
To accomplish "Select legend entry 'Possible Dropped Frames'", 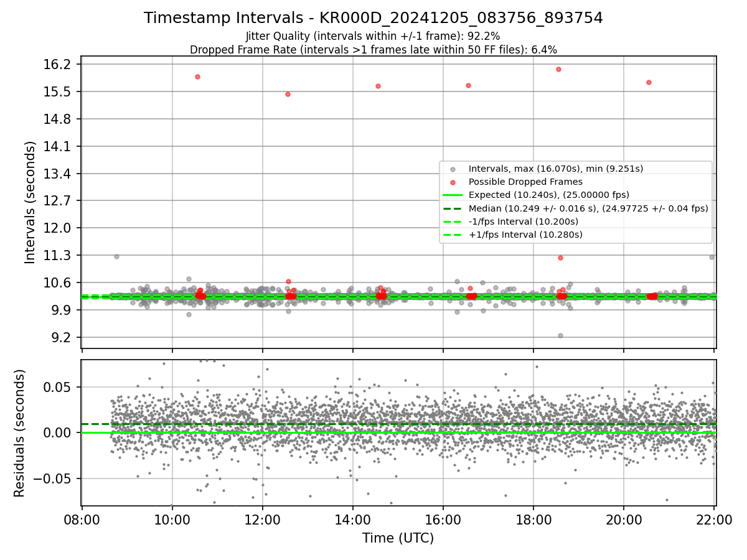I will (525, 182).
